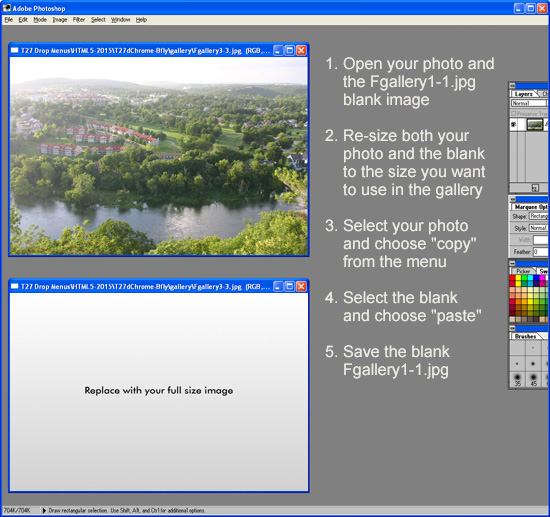
Task: Click the new layer icon below the layer list
Action: (x=535, y=188)
